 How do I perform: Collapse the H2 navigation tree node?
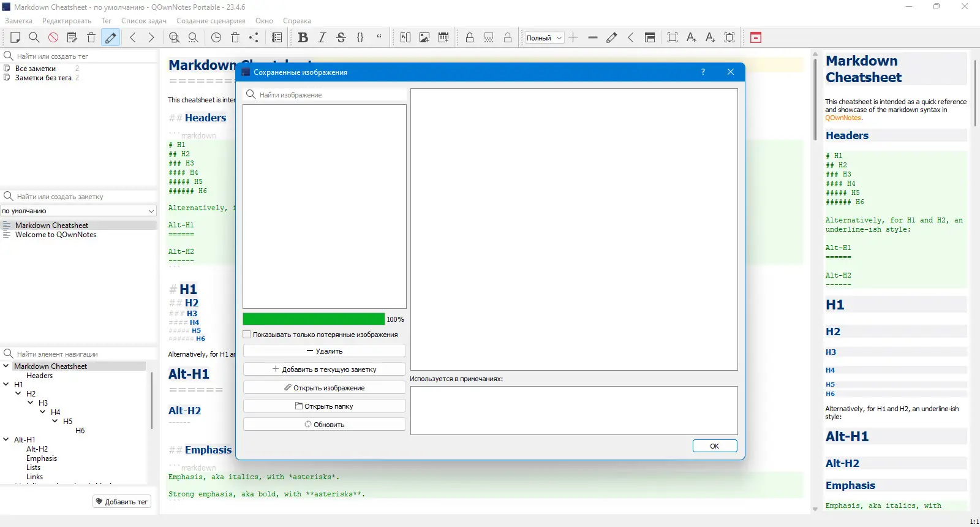pyautogui.click(x=18, y=393)
